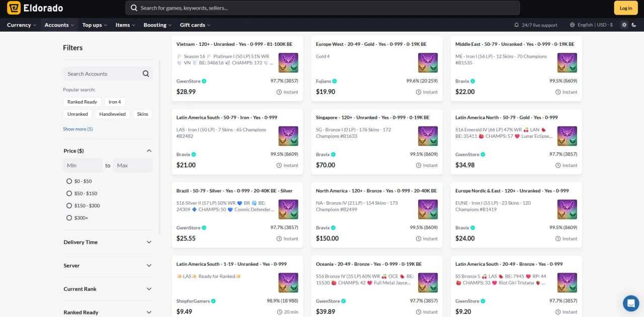Expand the Server filter
Screen dimensions: 644x317
click(x=108, y=266)
